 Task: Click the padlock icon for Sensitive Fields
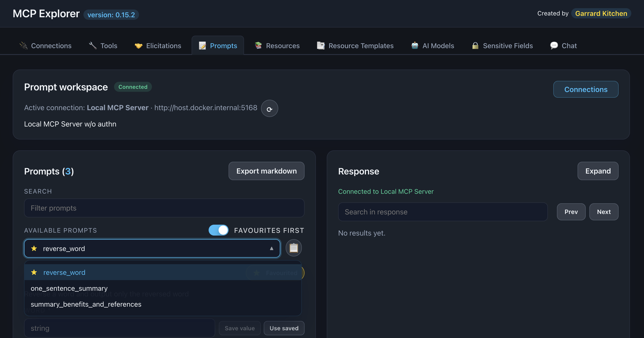(x=475, y=46)
